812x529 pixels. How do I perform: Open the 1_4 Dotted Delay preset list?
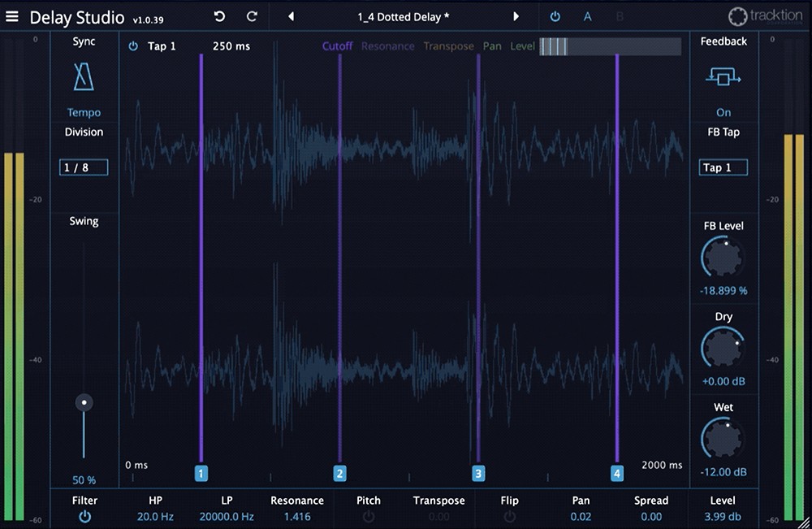[x=403, y=16]
